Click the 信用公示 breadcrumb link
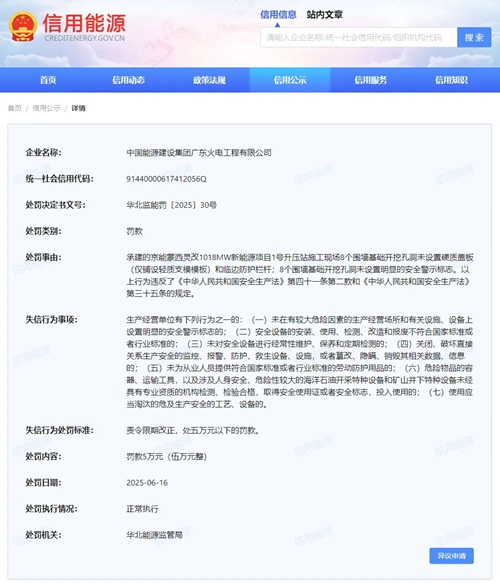 pos(46,108)
